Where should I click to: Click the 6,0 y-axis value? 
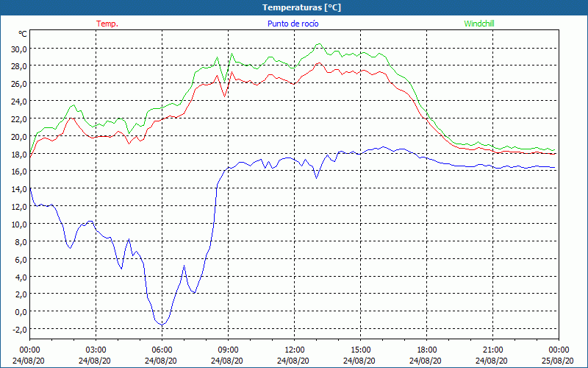[20, 260]
